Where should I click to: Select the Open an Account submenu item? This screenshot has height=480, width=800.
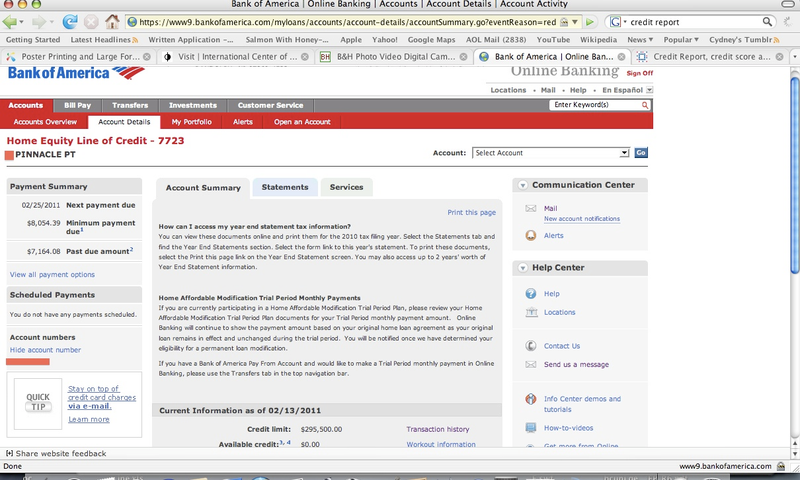click(302, 122)
